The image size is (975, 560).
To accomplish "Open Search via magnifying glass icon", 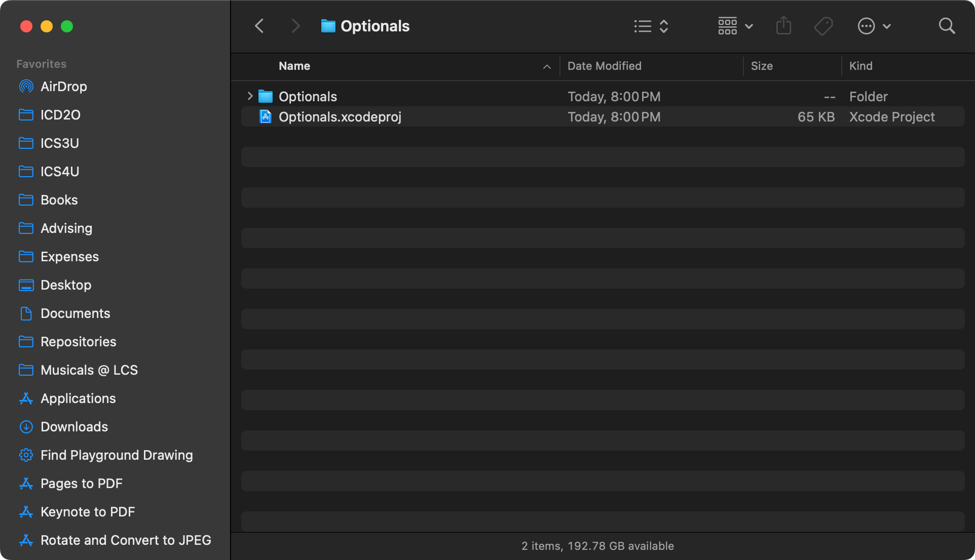I will point(946,26).
